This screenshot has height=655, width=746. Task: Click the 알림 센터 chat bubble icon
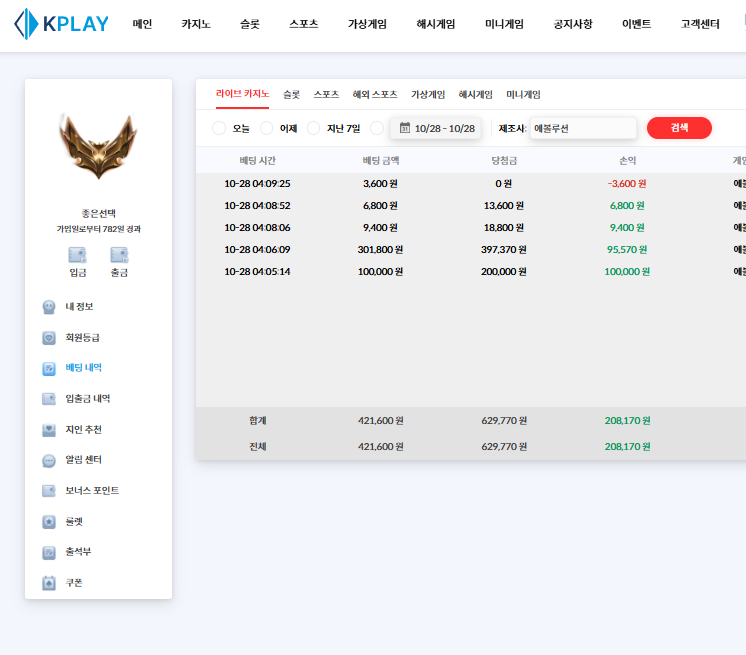[x=49, y=461]
